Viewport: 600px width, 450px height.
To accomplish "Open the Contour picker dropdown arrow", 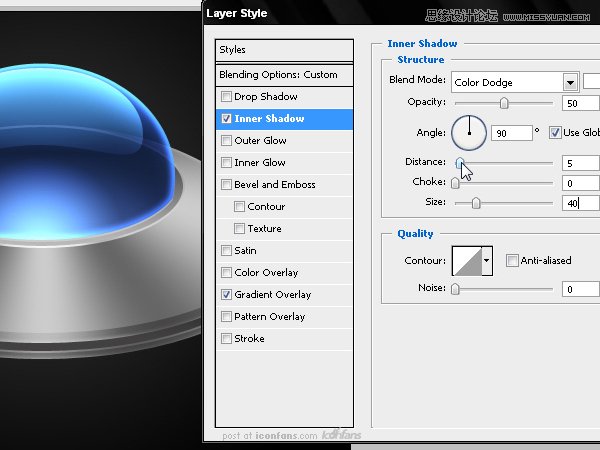I will [x=488, y=261].
